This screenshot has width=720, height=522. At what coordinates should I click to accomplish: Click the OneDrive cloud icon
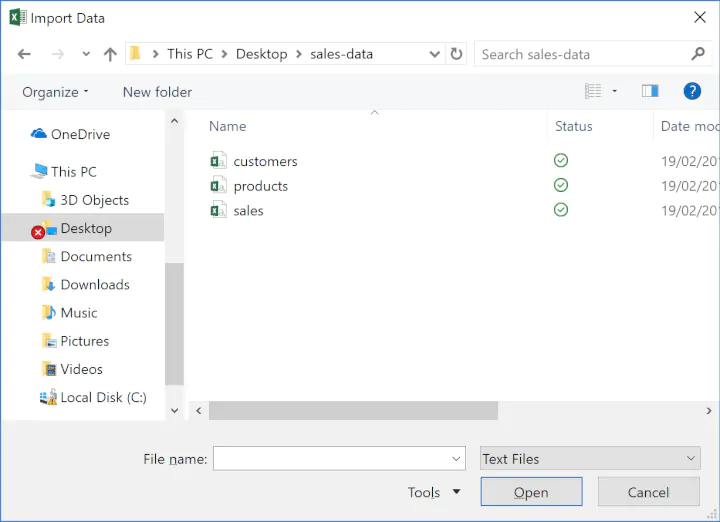(x=39, y=134)
